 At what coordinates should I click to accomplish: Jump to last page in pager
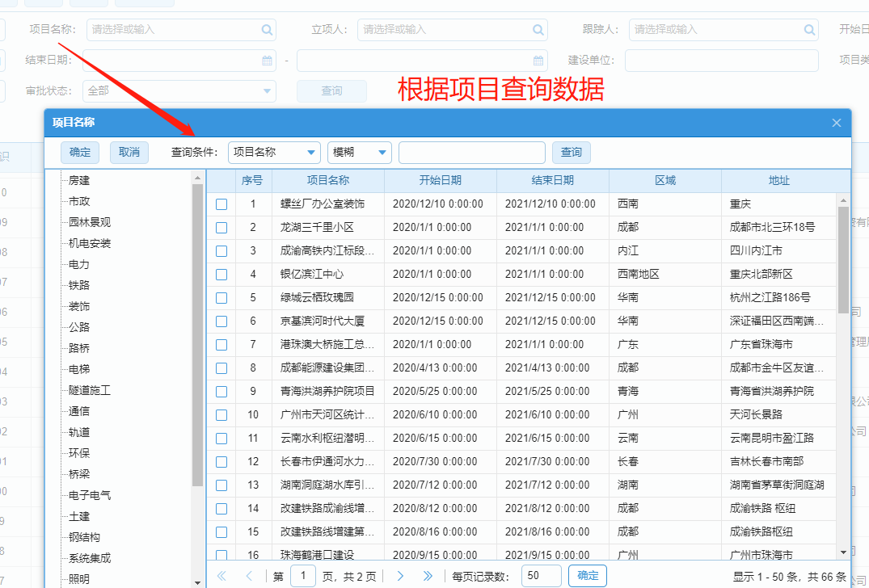428,576
